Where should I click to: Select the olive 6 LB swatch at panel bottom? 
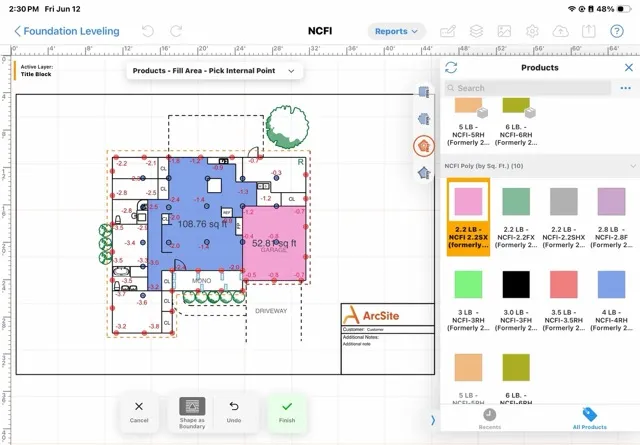click(x=516, y=367)
